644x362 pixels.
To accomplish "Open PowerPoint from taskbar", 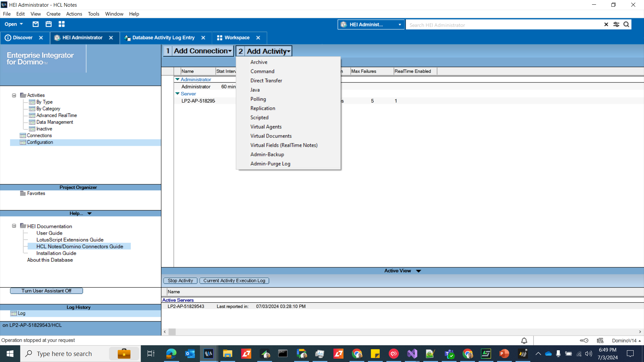I will coord(504,354).
